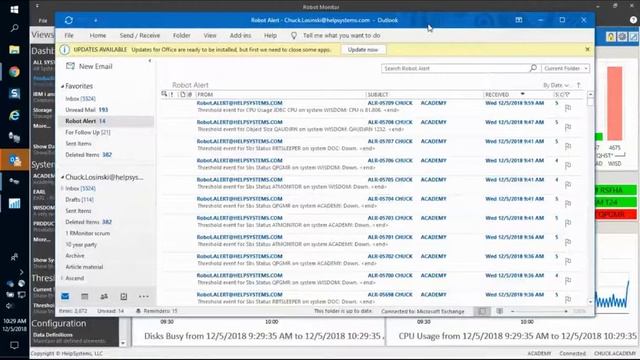Screen dimensions: 640x360
Task: Open the By Date arrangement dropdown
Action: point(556,85)
